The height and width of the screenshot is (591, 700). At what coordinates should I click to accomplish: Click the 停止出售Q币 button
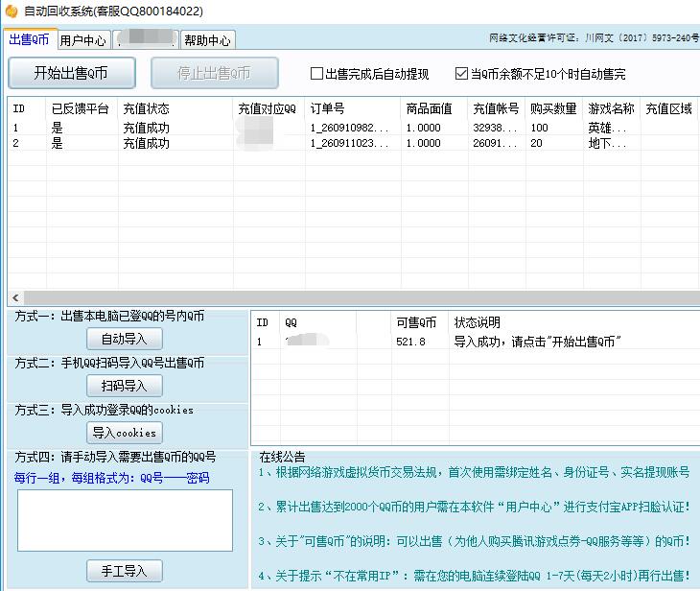click(x=214, y=73)
